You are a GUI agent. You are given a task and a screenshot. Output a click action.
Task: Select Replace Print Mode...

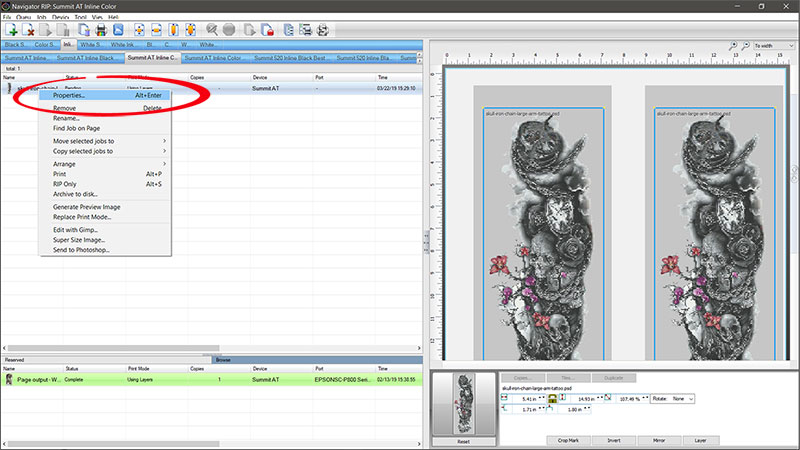(106, 217)
